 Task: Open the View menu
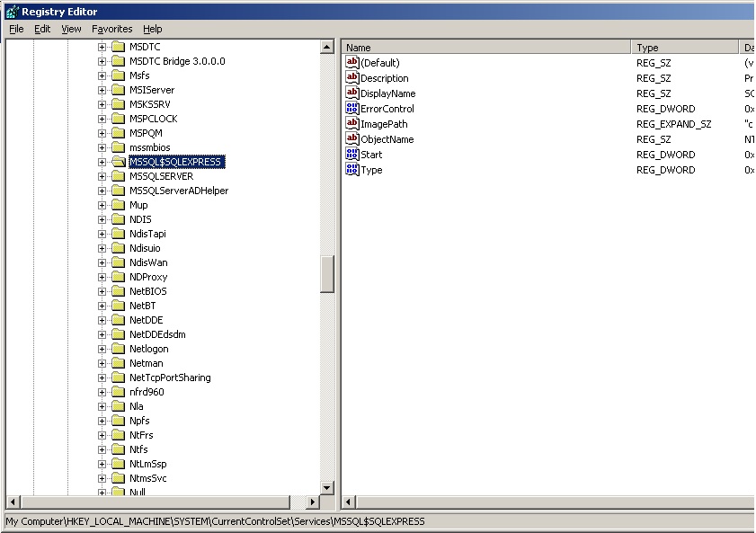[x=71, y=29]
